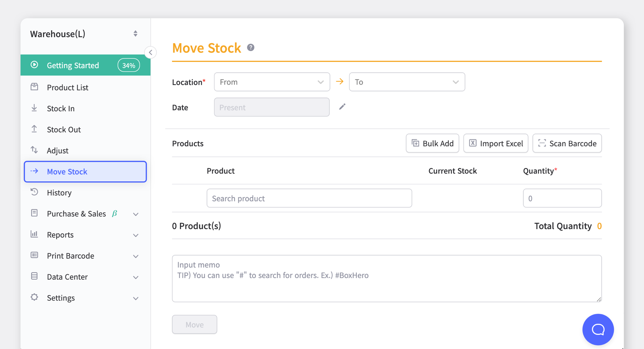644x349 pixels.
Task: Click the memo text area input
Action: (x=387, y=278)
